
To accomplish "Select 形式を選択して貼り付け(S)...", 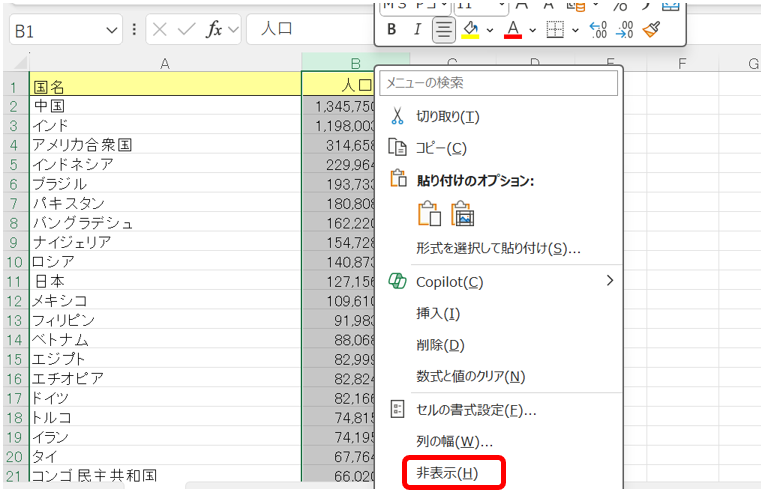I will tap(498, 248).
